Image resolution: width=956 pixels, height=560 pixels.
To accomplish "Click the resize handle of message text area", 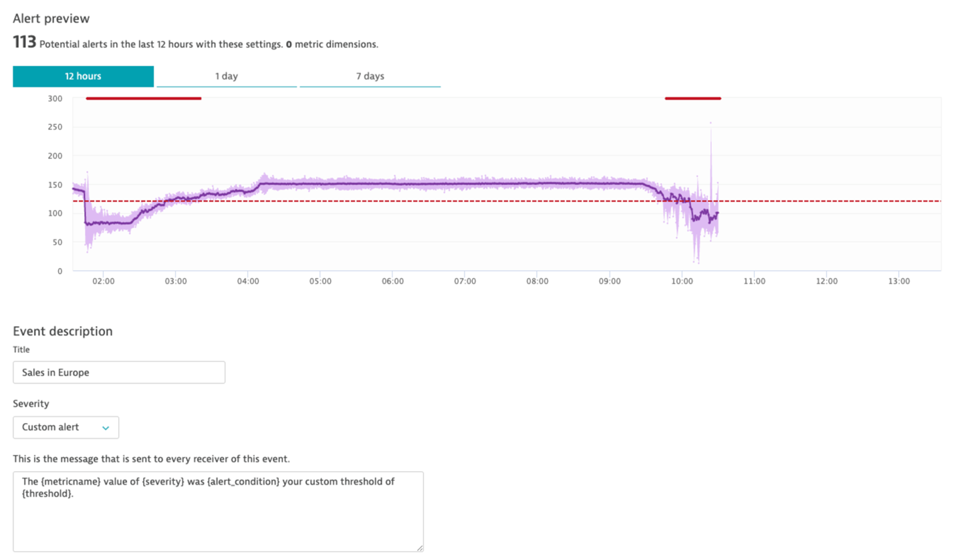I will [419, 547].
